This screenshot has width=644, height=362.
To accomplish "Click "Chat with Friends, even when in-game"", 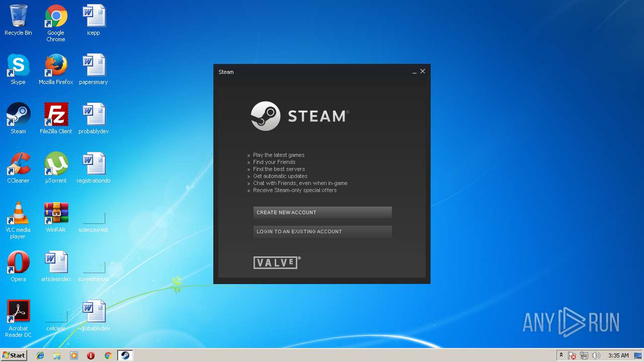I will click(x=300, y=183).
